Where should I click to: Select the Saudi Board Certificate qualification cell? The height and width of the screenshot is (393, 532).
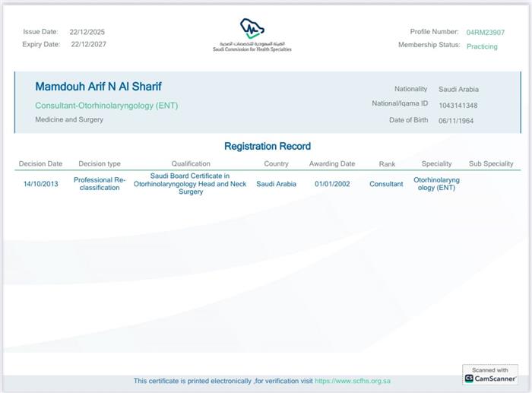pyautogui.click(x=191, y=184)
